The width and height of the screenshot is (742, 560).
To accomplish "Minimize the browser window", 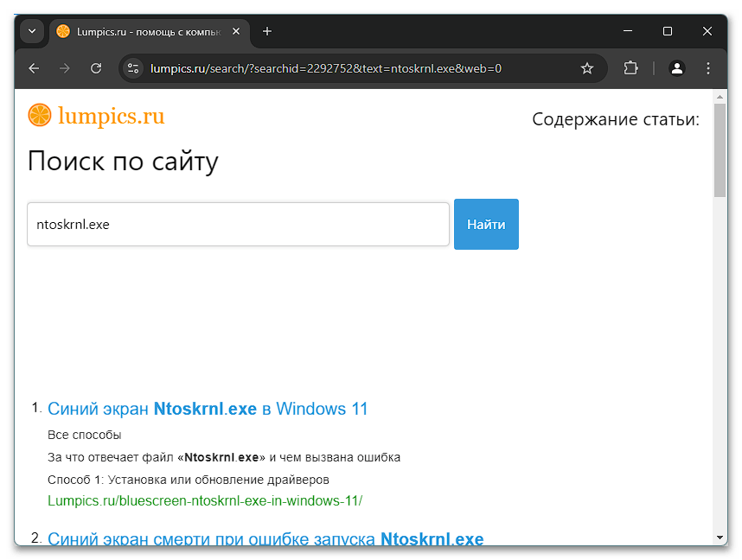I will click(x=628, y=31).
